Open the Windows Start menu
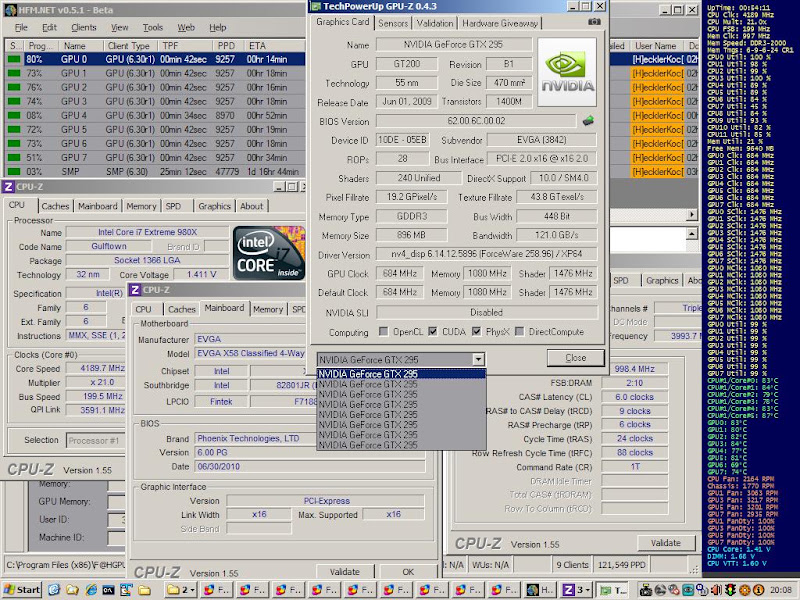Image resolution: width=800 pixels, height=600 pixels. 22,590
